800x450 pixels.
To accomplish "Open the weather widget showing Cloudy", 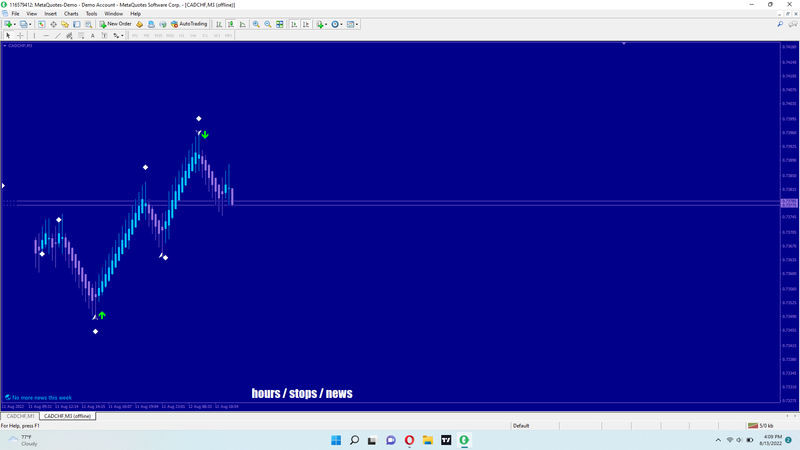I will click(23, 440).
